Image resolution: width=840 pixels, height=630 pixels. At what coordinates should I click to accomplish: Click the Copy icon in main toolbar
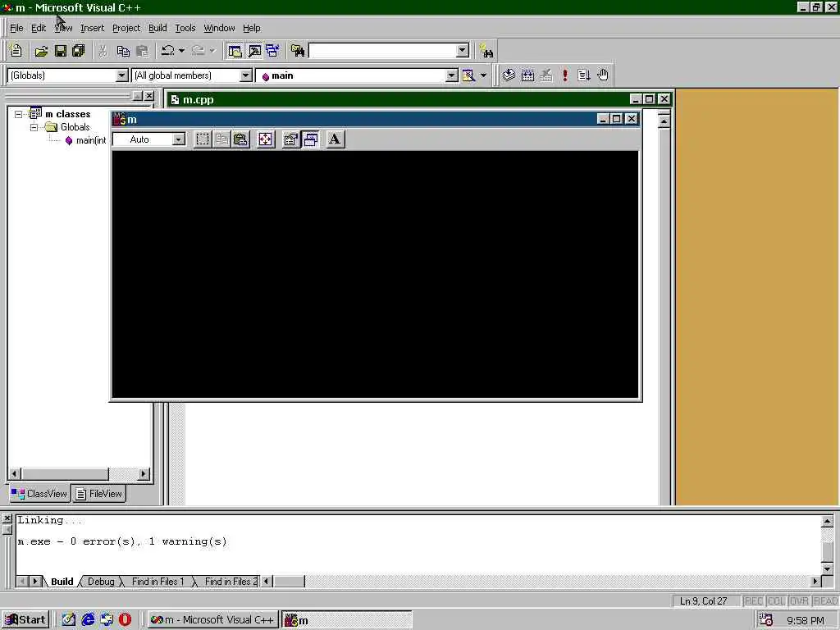click(x=123, y=51)
